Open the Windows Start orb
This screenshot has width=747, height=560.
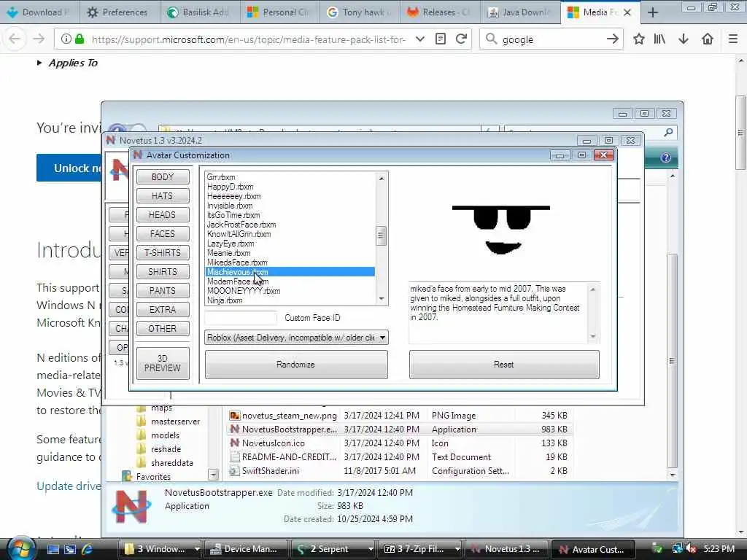click(20, 548)
